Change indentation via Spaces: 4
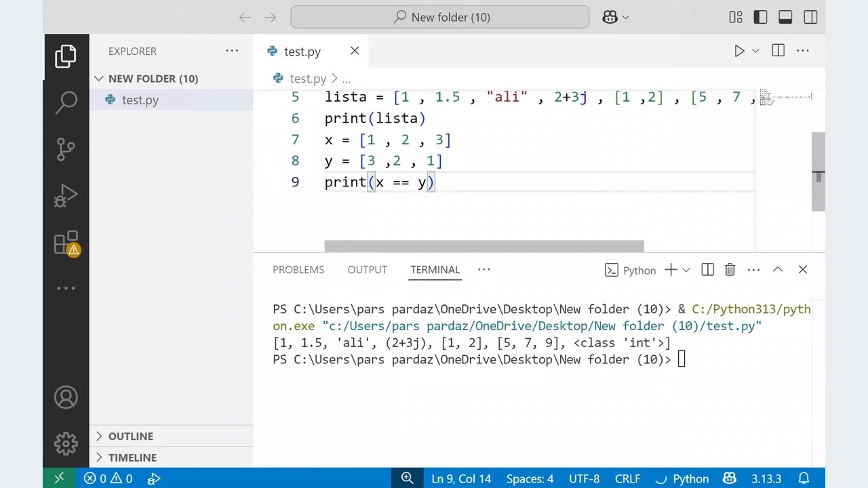868x488 pixels. pyautogui.click(x=530, y=479)
